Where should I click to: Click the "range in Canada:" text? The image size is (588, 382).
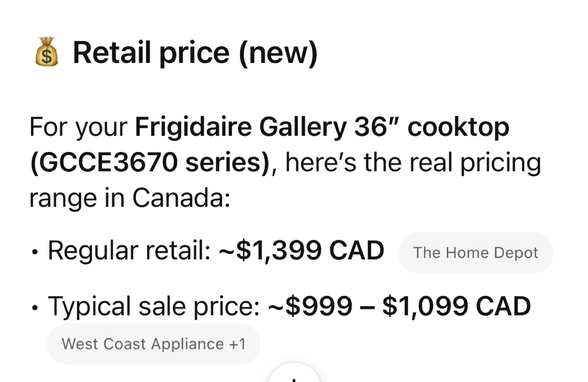pos(130,198)
